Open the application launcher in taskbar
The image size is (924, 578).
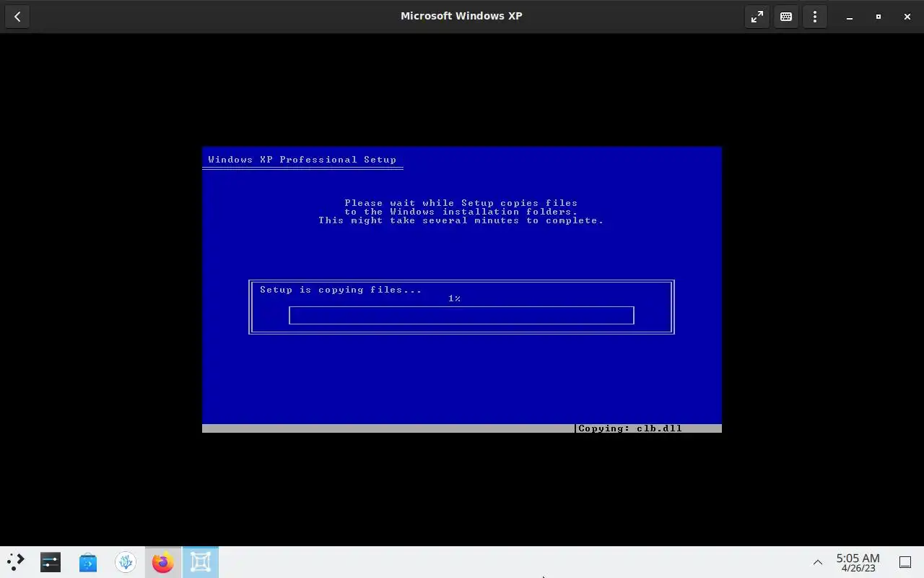click(15, 562)
